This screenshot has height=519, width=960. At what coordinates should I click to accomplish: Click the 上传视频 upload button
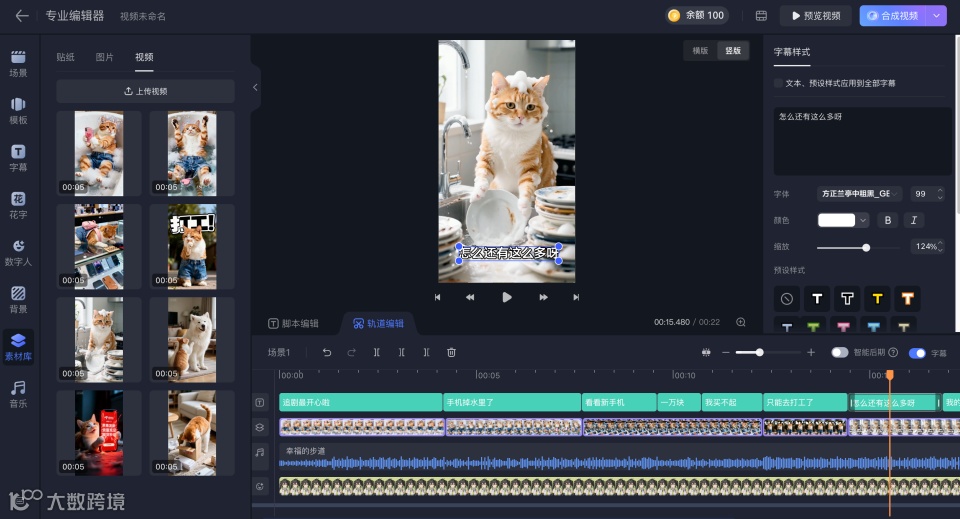pyautogui.click(x=145, y=91)
